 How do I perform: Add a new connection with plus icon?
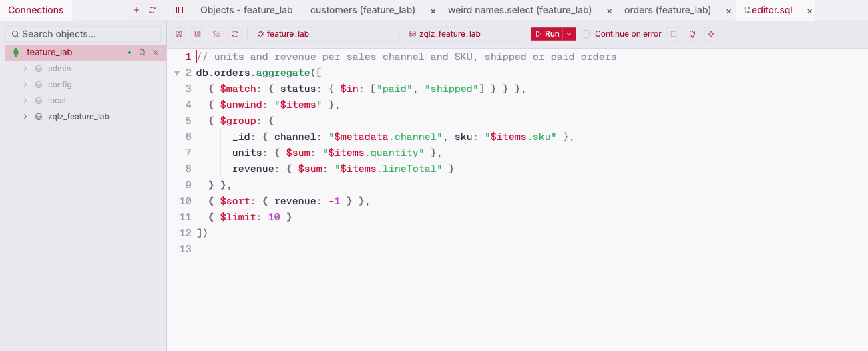136,10
